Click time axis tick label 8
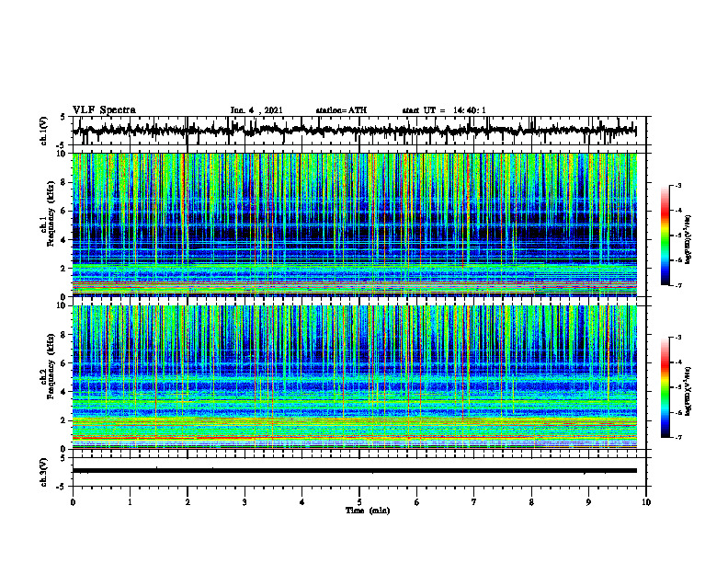The width and height of the screenshot is (728, 563). tap(531, 502)
